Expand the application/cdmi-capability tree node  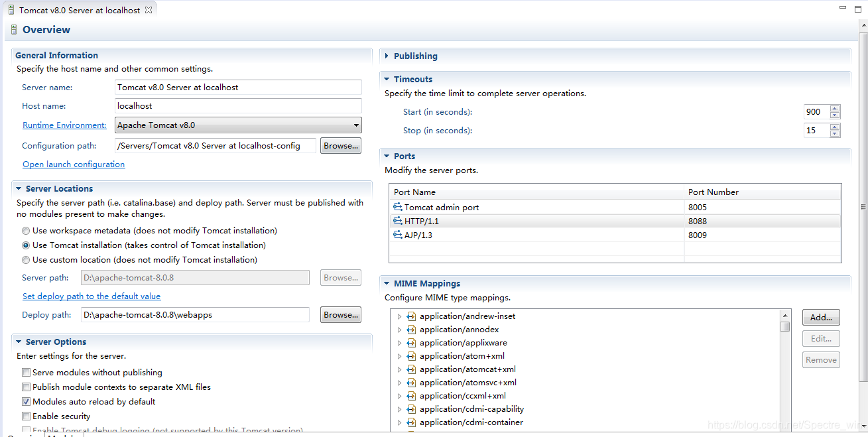pyautogui.click(x=399, y=409)
